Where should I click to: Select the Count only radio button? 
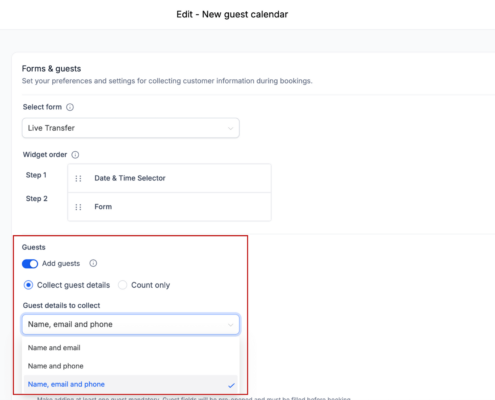(x=122, y=285)
